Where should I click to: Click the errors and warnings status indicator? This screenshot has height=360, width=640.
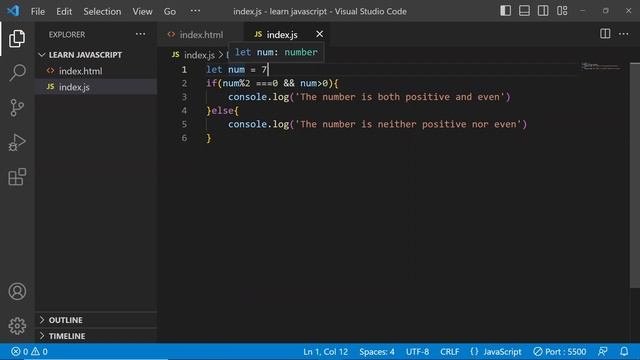[29, 351]
